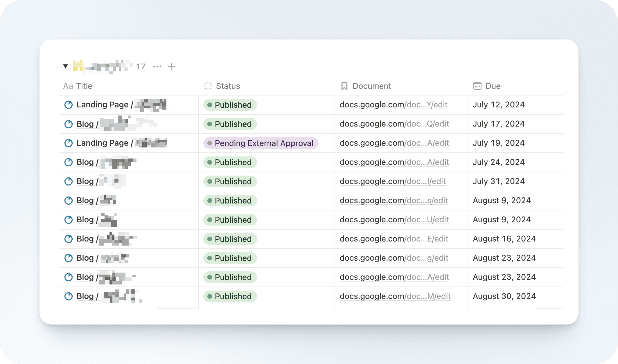Open the group's three-dot options menu

point(157,66)
